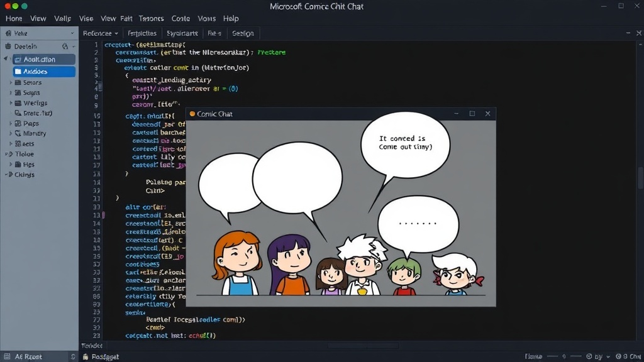
Task: Click the Fiome slider in status bar
Action: [564, 357]
